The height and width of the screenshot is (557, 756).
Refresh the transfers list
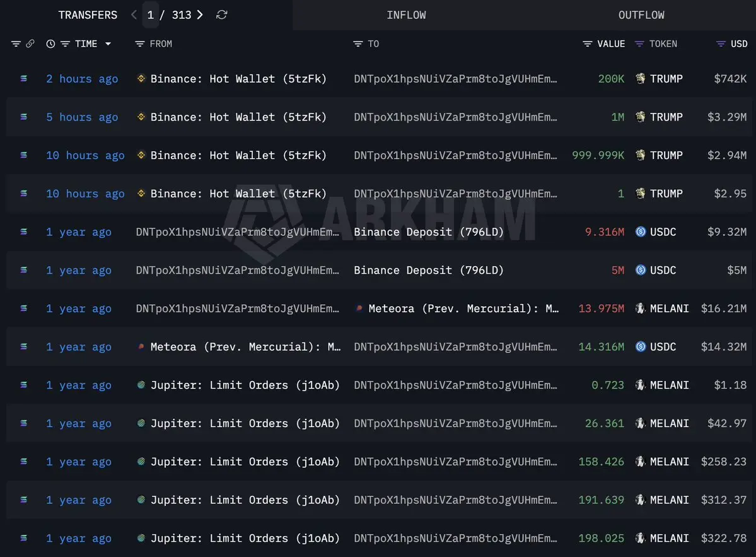click(222, 15)
